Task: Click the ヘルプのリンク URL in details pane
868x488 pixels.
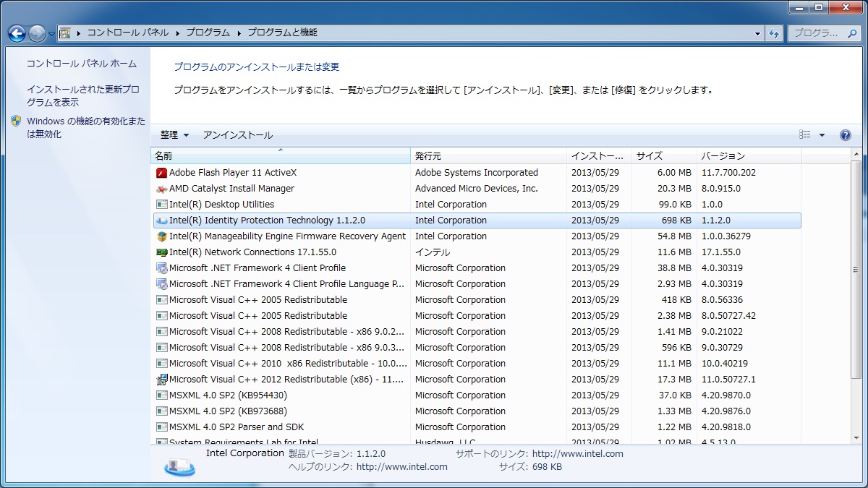Action: pyautogui.click(x=402, y=467)
